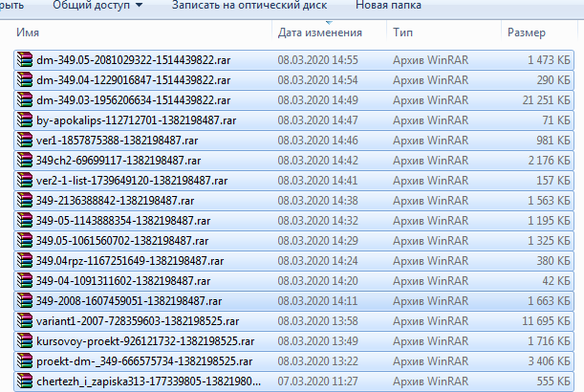Select file name 349-04-1091311602-1382198487.rar

(x=123, y=282)
